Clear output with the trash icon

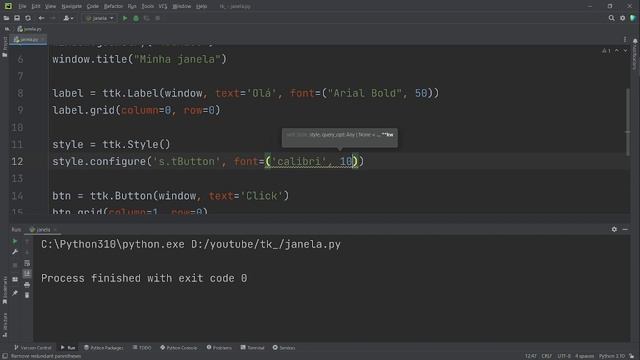tap(27, 295)
